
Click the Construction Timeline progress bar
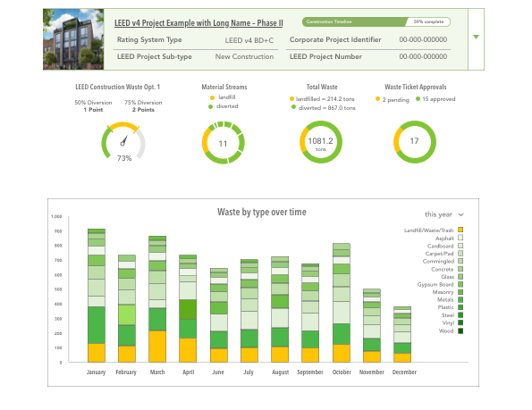(x=376, y=21)
